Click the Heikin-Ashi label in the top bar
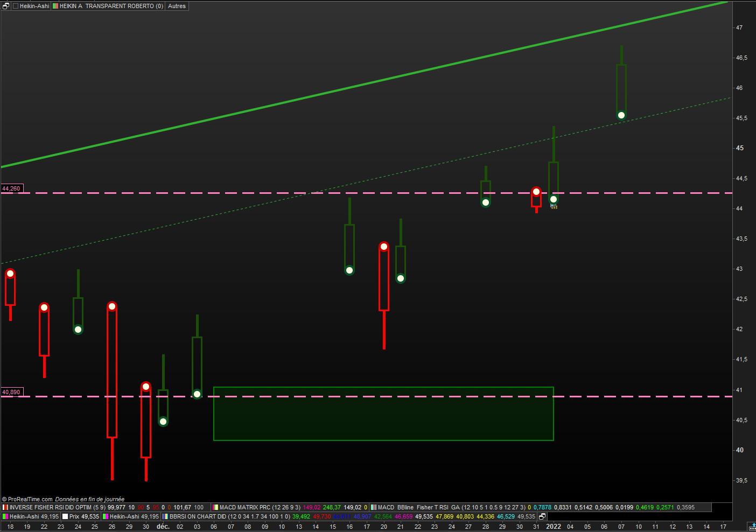Viewport: 756px width, 532px height. click(34, 6)
